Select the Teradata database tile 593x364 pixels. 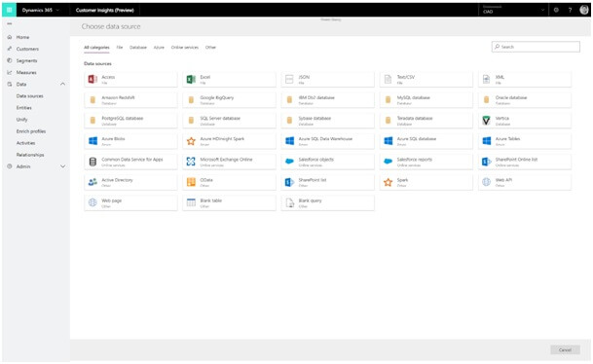coord(426,121)
